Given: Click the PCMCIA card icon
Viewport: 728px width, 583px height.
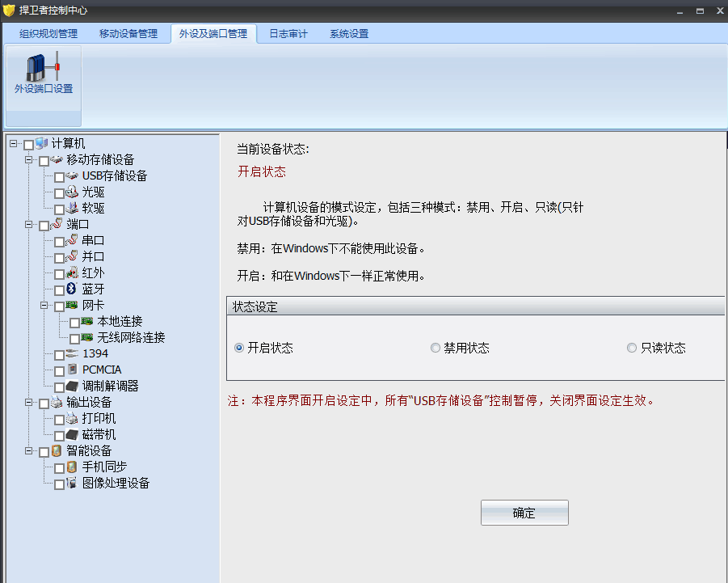Looking at the screenshot, I should tap(72, 370).
